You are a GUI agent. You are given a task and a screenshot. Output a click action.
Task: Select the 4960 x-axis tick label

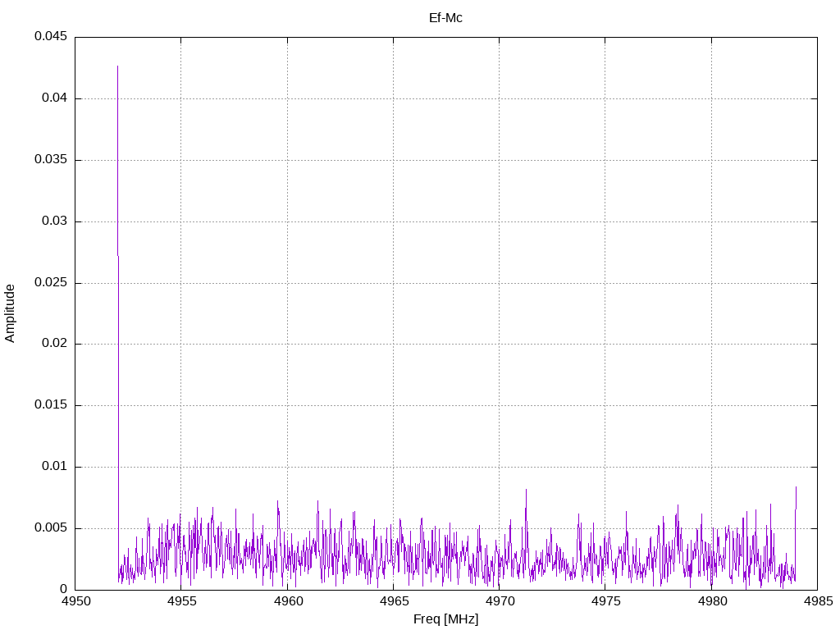point(287,602)
